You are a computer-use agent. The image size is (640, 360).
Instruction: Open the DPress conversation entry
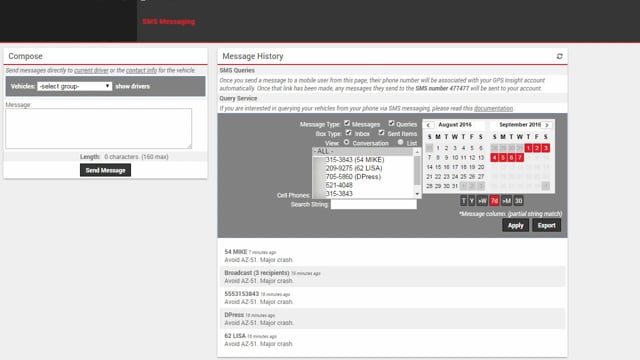[x=393, y=319]
